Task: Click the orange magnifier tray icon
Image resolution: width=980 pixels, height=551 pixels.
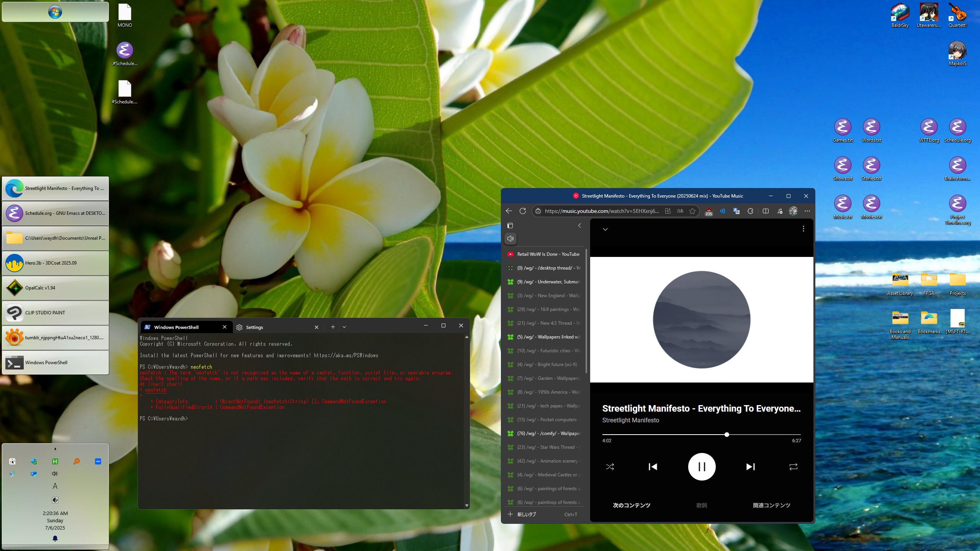Action: [x=77, y=461]
